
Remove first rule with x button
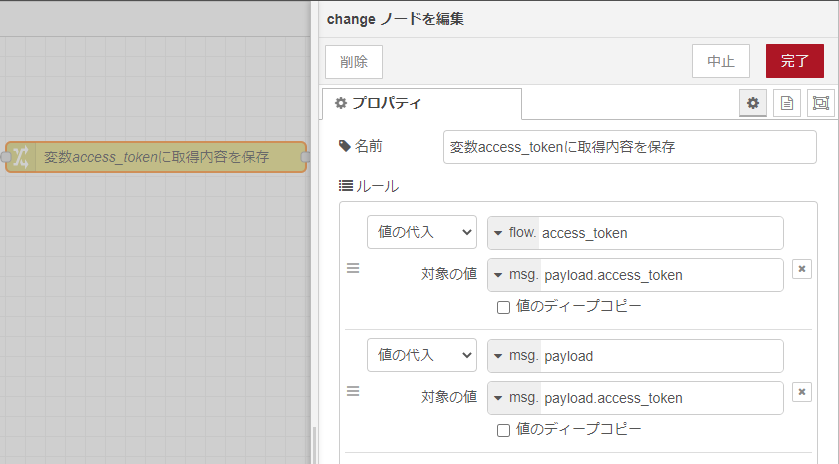(x=802, y=269)
